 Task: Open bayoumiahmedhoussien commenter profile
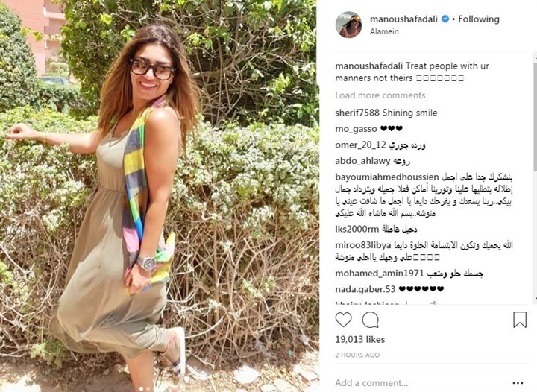(387, 177)
